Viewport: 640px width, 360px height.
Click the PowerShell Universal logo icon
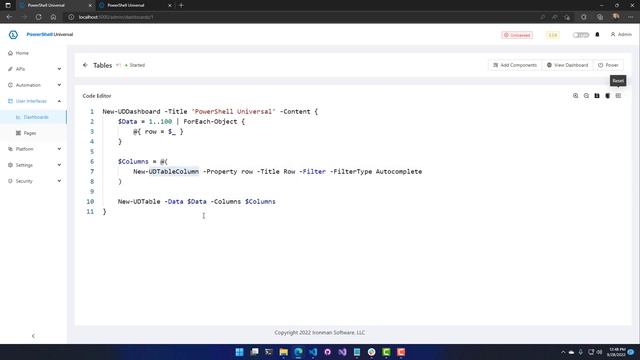click(13, 35)
